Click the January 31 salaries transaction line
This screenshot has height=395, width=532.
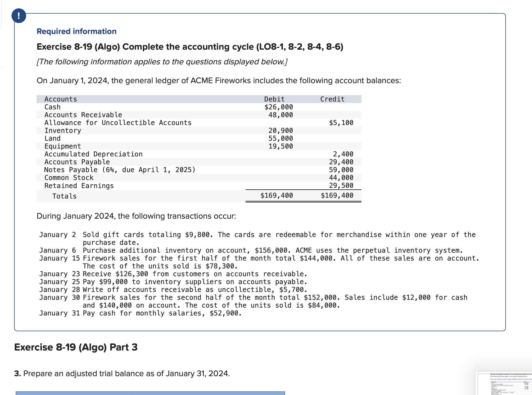pos(140,313)
